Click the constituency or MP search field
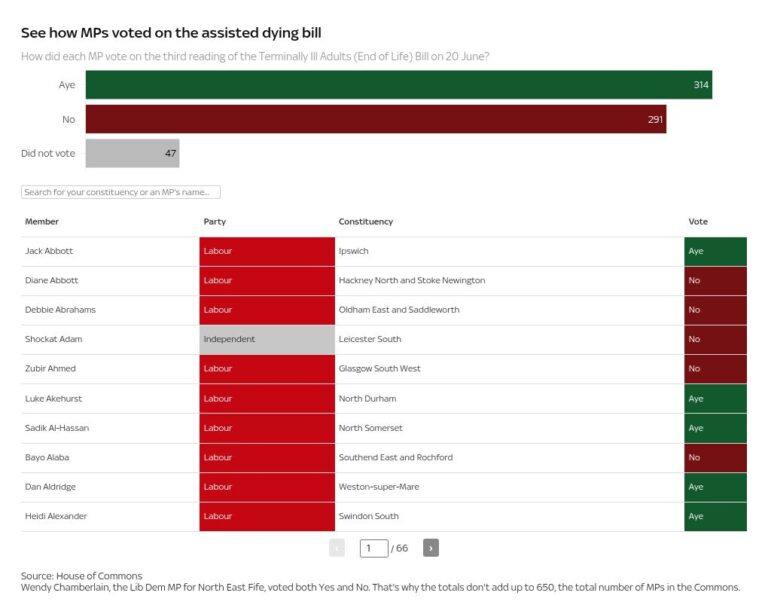768x614 pixels. coord(121,192)
